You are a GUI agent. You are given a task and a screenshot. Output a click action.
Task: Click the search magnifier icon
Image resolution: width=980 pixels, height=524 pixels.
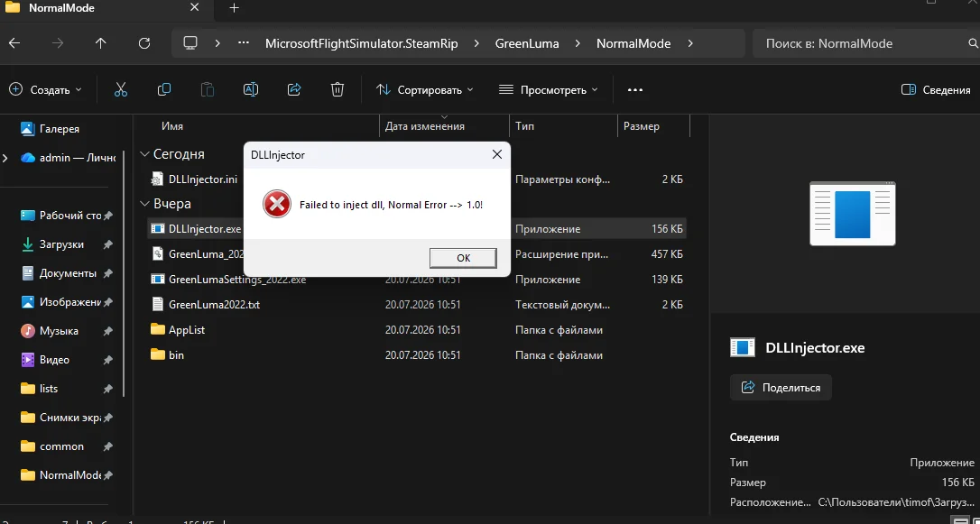tap(973, 43)
